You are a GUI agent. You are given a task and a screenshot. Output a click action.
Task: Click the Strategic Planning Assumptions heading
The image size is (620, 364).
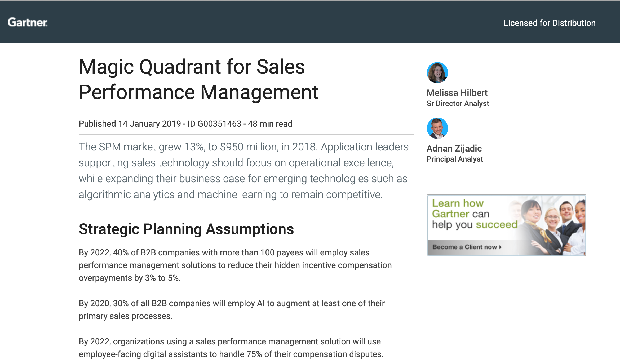[x=186, y=229]
